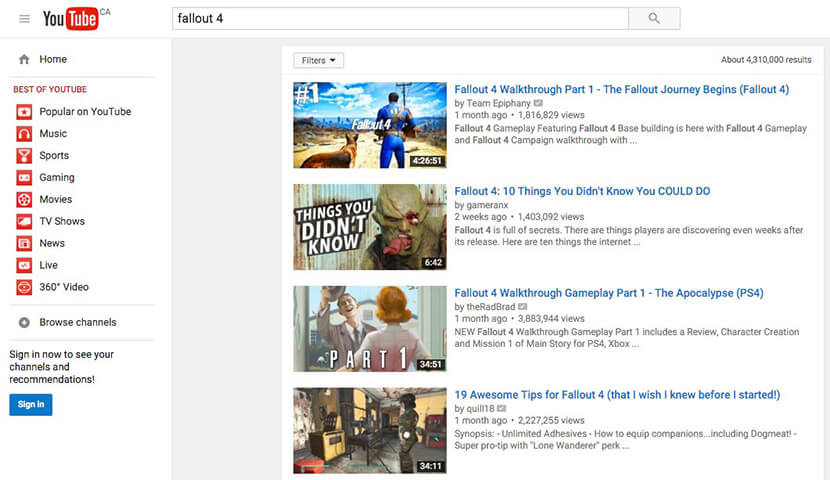The image size is (830, 480).
Task: Click the BEST OF YOUTUBE heading
Action: pos(50,89)
